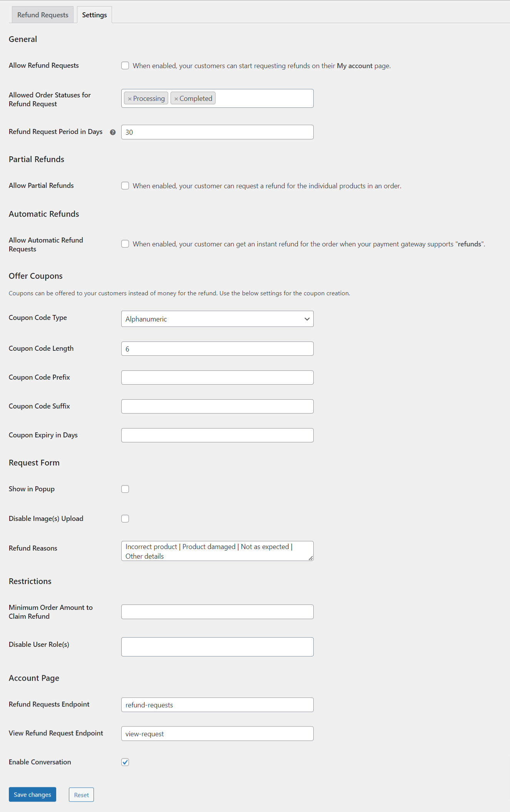Click inside the Refund Reasons textarea
Image resolution: width=510 pixels, height=812 pixels.
point(217,551)
